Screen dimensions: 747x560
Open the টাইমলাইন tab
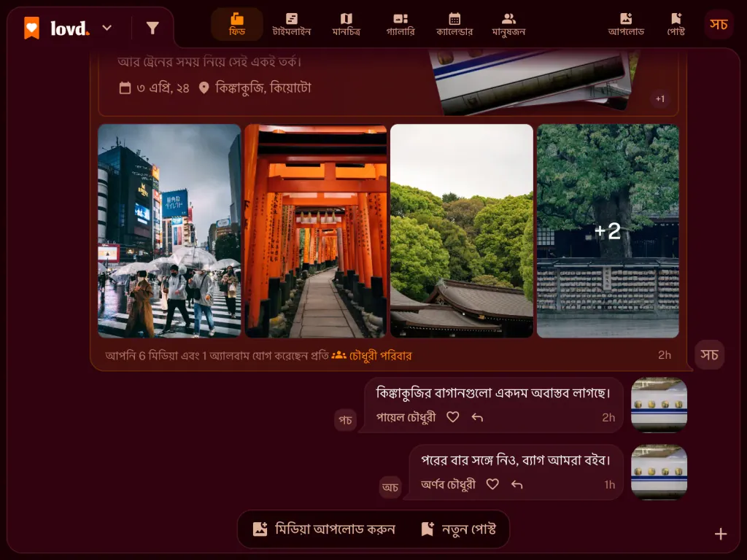pyautogui.click(x=292, y=25)
